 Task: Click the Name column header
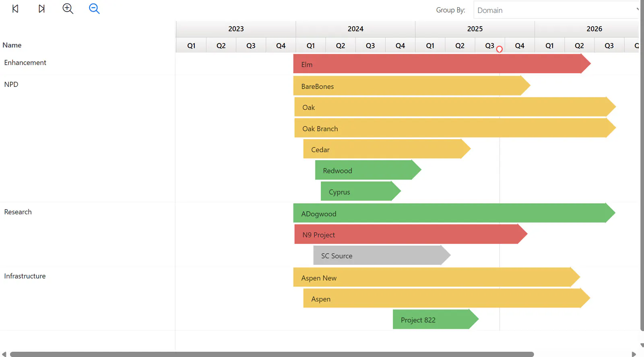pyautogui.click(x=12, y=45)
